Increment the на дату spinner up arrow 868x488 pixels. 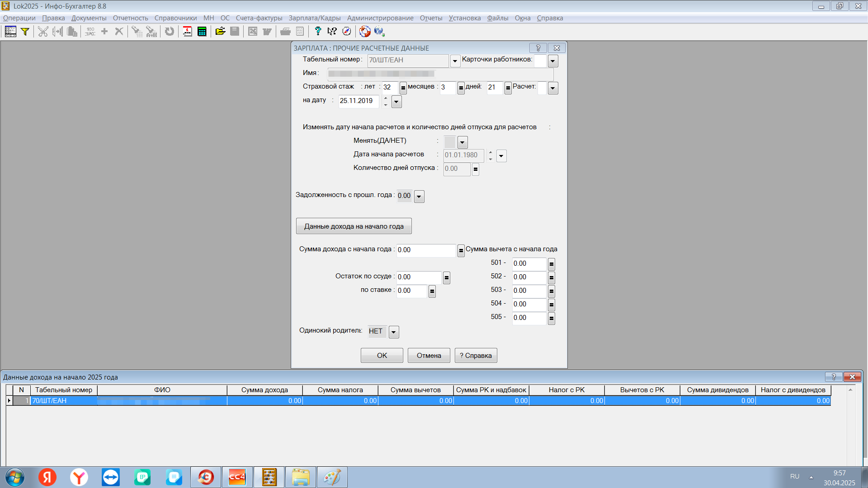[386, 98]
